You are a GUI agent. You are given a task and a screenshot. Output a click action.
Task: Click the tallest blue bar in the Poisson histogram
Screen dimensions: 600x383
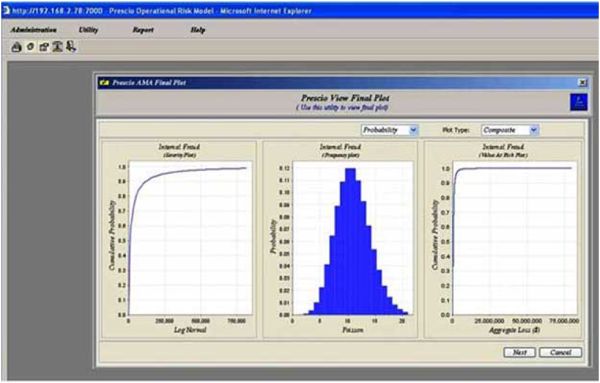click(x=351, y=241)
